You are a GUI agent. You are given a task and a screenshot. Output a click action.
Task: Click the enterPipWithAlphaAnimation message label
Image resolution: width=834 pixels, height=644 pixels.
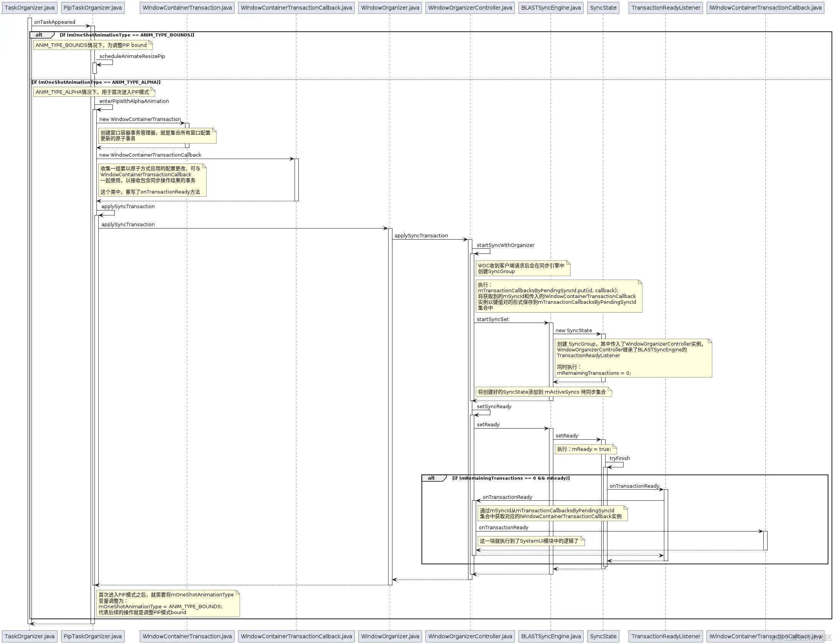click(134, 101)
